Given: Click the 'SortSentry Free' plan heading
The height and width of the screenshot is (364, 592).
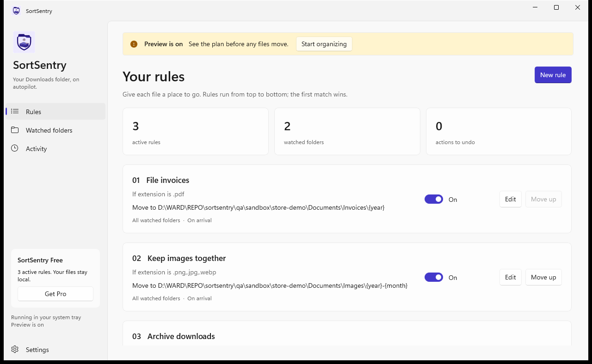Looking at the screenshot, I should (40, 260).
